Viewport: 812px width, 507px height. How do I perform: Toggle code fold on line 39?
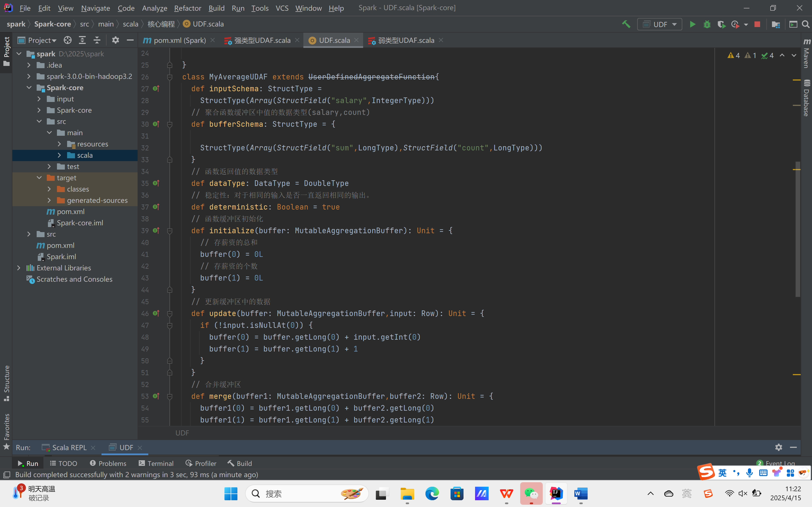click(170, 231)
